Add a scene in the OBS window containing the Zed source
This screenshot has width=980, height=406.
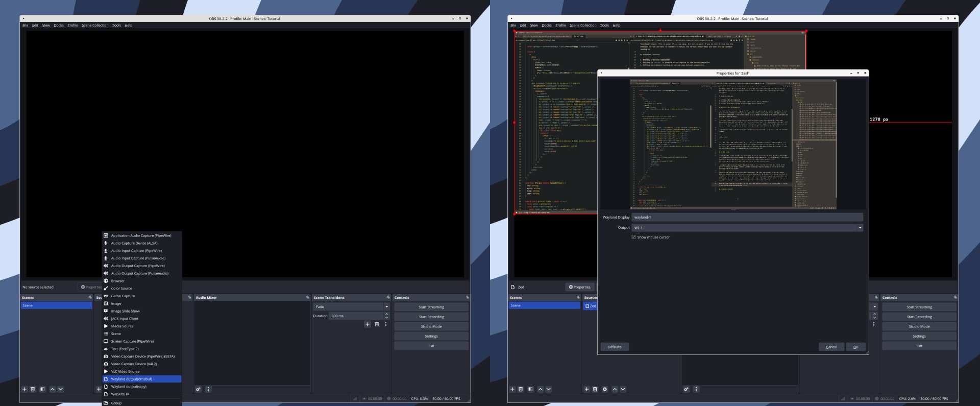coord(512,389)
